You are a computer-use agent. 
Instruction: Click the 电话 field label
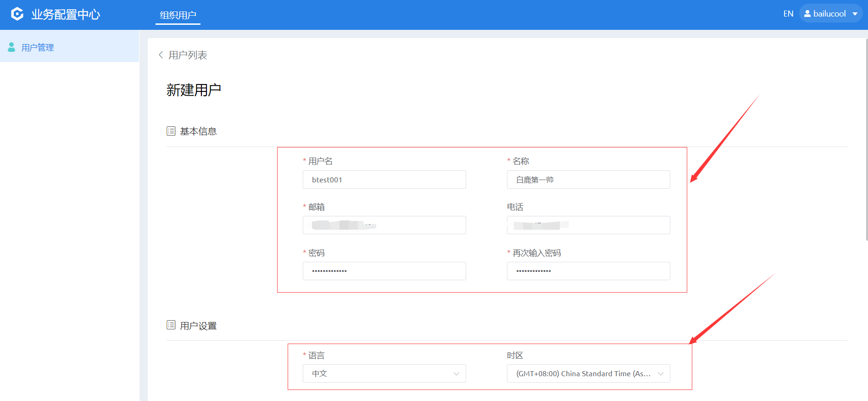point(515,207)
